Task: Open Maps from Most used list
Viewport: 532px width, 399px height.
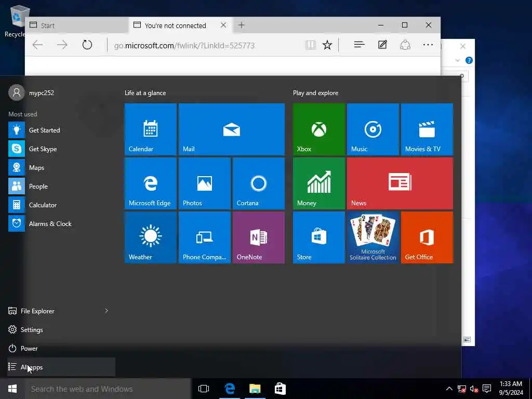Action: click(61, 168)
